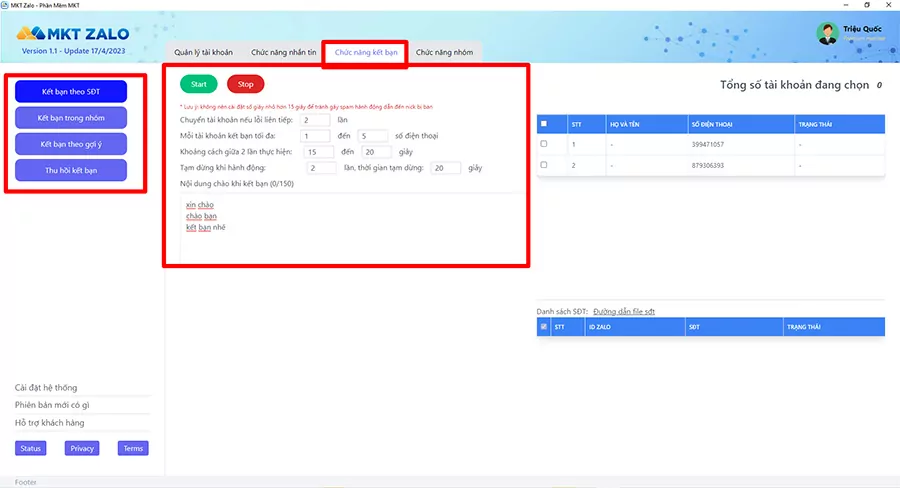
Task: Click the greeting message text area
Action: point(351,227)
